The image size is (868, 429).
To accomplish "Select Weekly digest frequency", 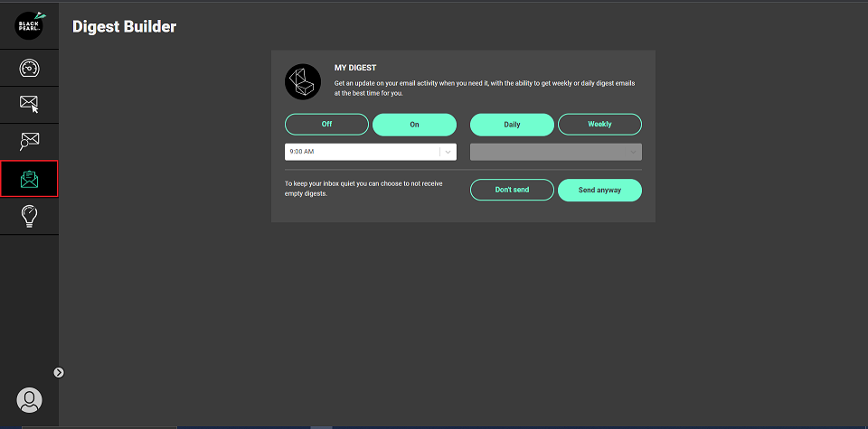I will tap(599, 125).
